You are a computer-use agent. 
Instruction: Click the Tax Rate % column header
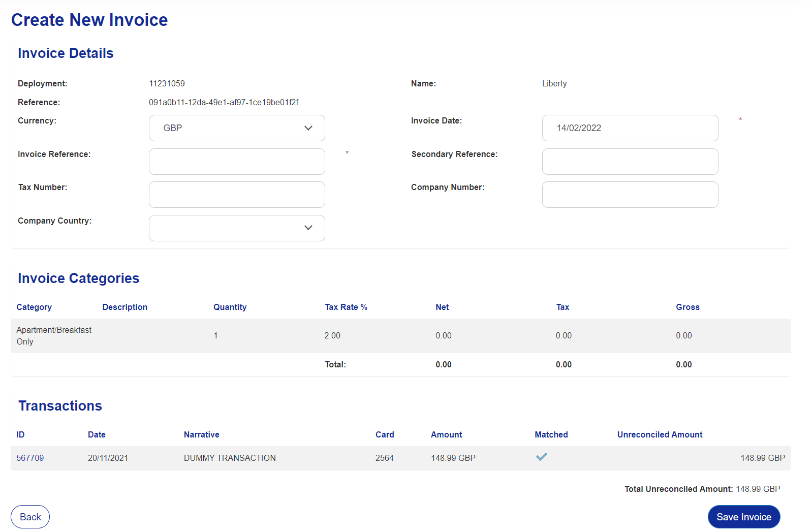(x=346, y=307)
